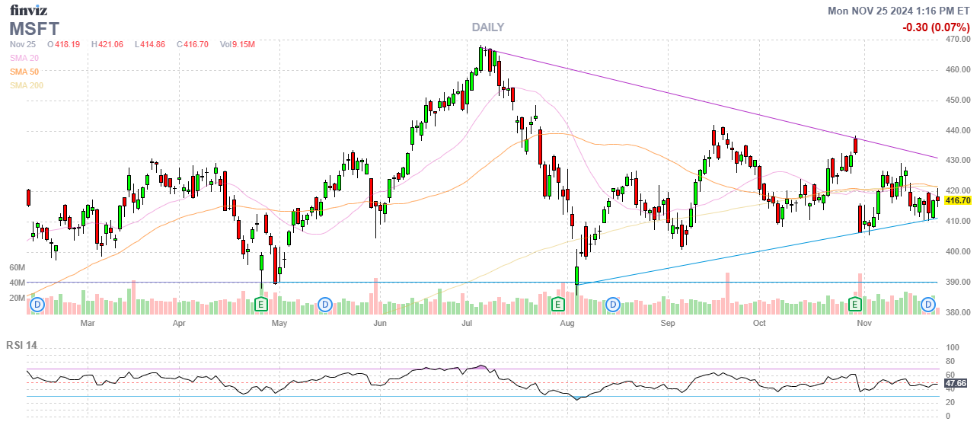Click the earnings 'E' marker just before Aug
The height and width of the screenshot is (428, 980).
[557, 305]
